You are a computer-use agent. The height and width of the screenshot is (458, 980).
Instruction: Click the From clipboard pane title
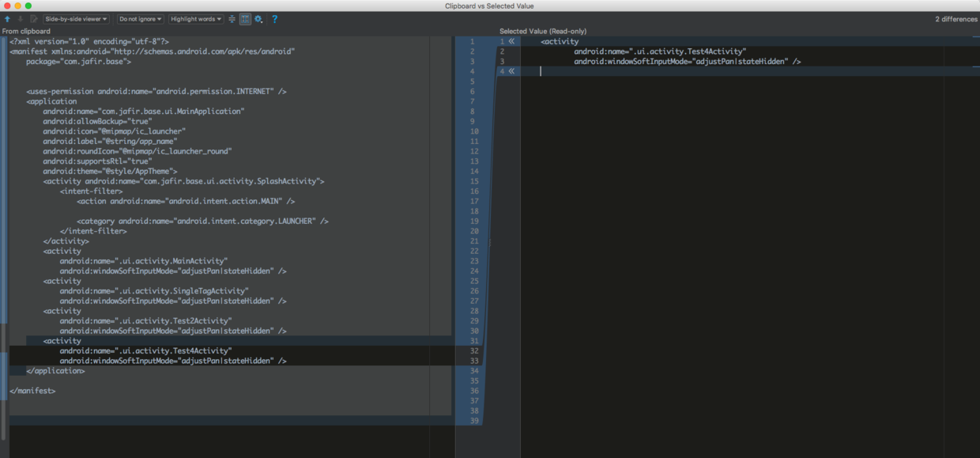pyautogui.click(x=26, y=31)
